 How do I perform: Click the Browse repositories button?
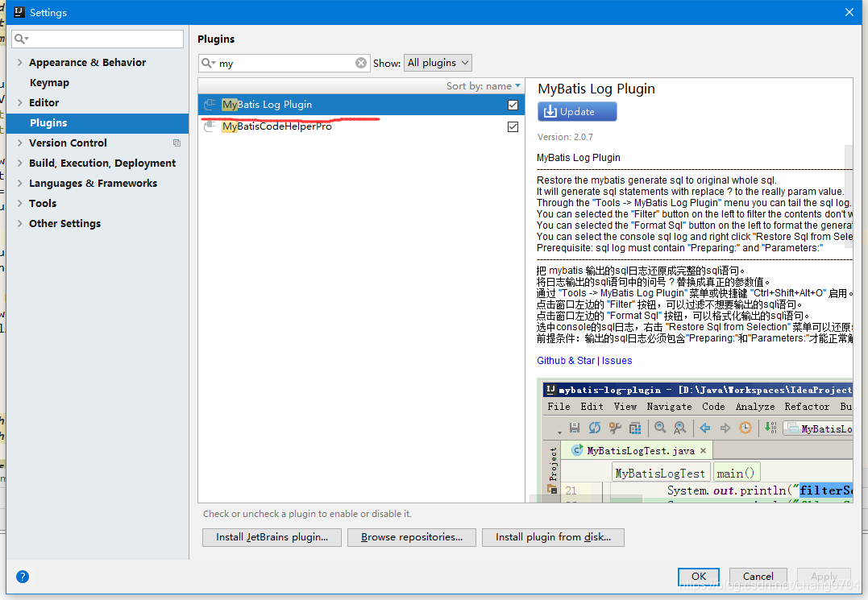click(x=411, y=537)
